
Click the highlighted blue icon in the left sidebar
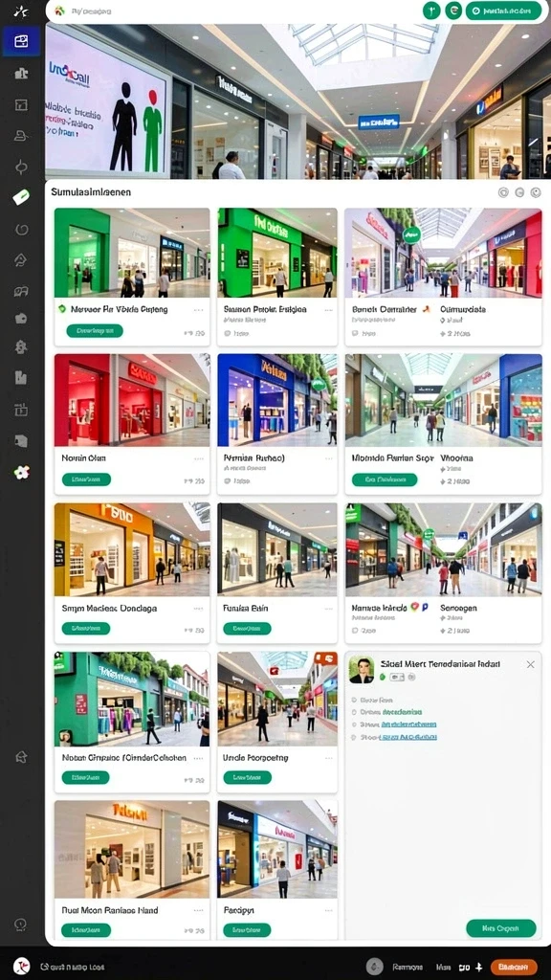(x=21, y=41)
